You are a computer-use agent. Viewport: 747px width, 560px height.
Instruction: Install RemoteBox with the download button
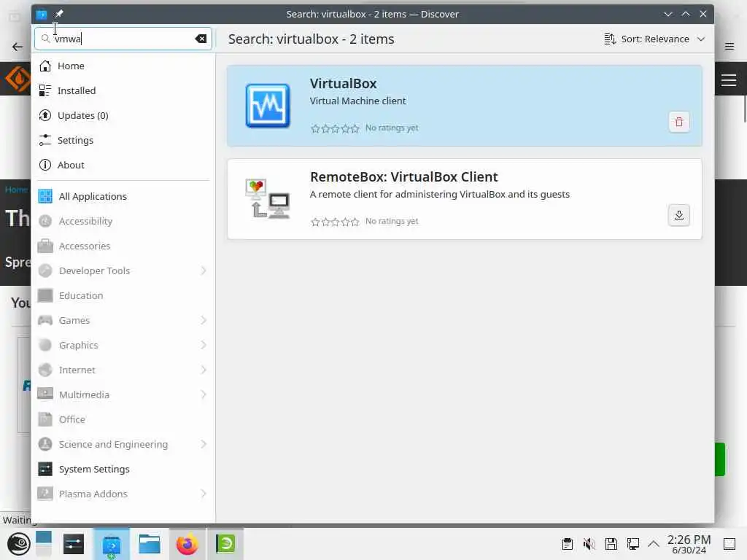[679, 215]
